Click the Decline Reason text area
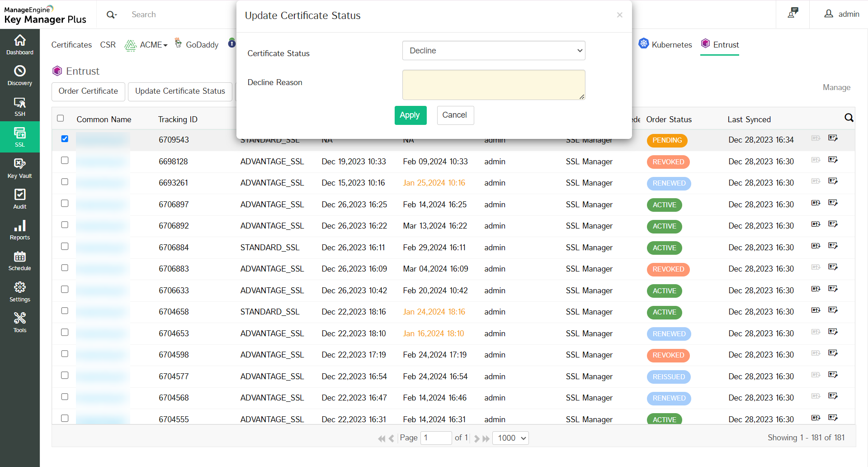This screenshot has height=467, width=868. [494, 85]
